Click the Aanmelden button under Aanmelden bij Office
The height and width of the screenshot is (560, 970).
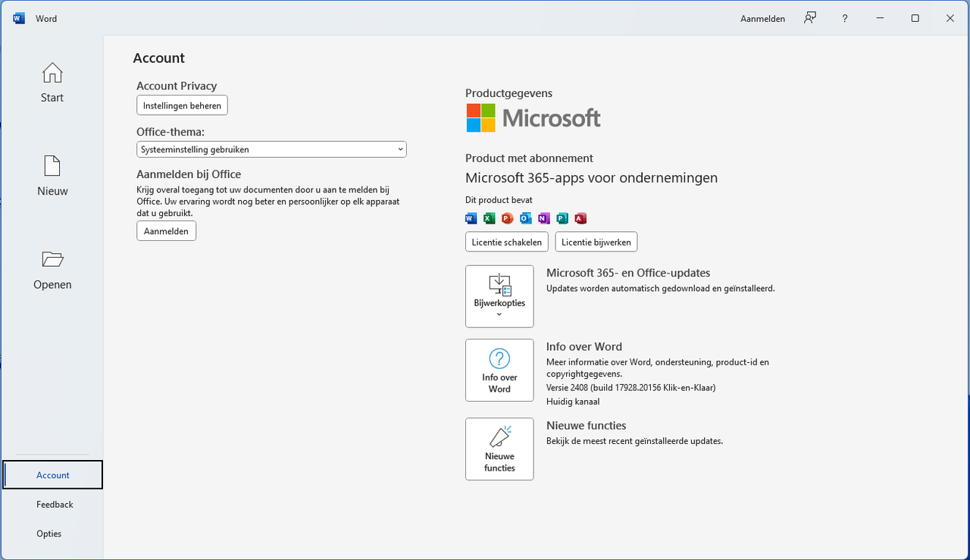coord(167,231)
